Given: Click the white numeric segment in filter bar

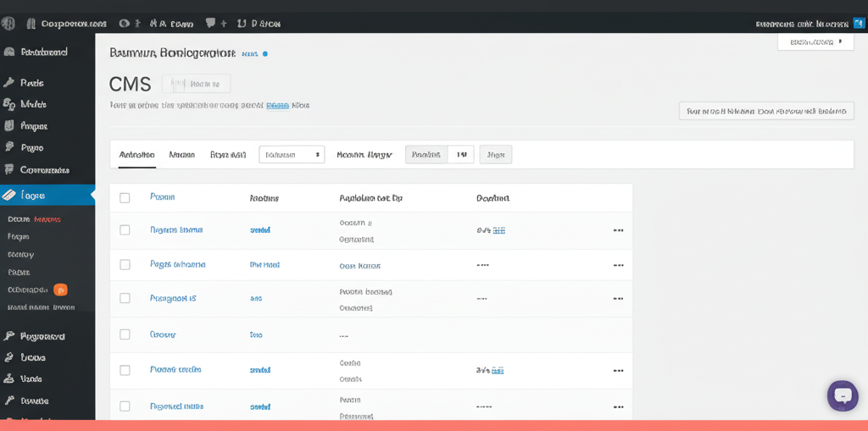Looking at the screenshot, I should coord(460,155).
